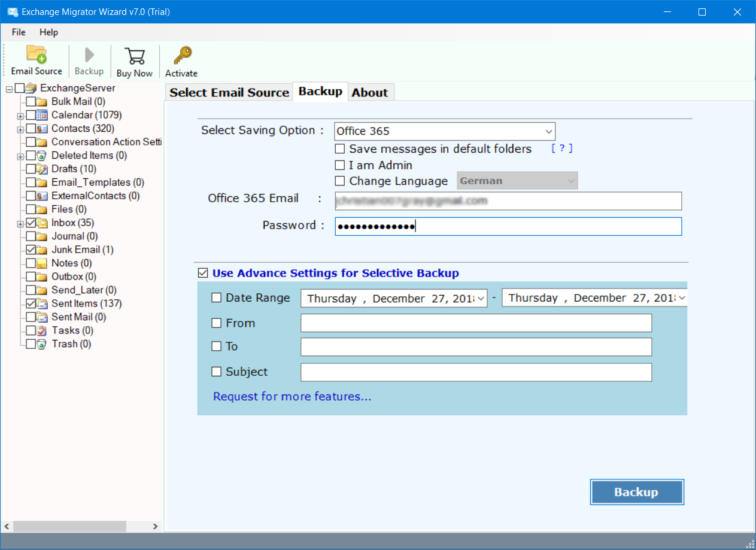
Task: Open the Request for more features link
Action: pos(292,396)
